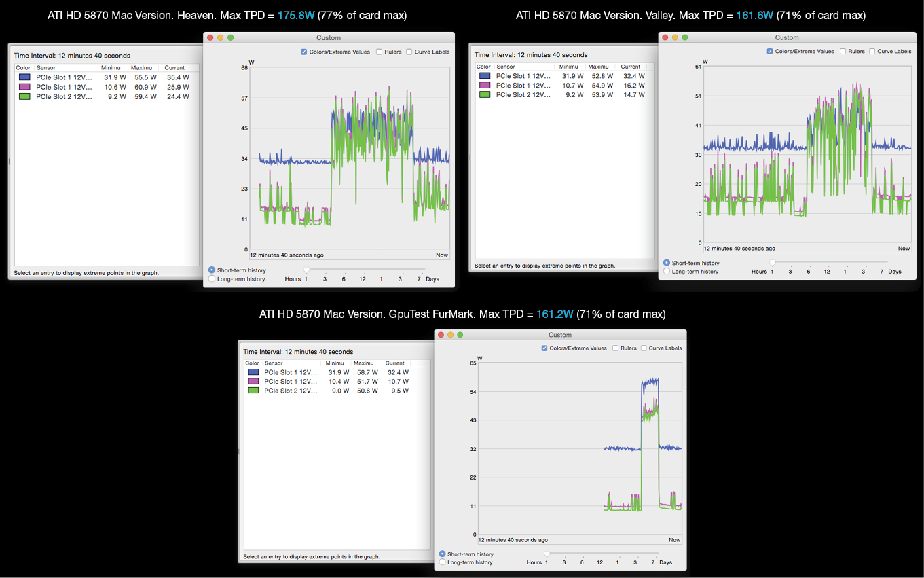Image resolution: width=924 pixels, height=578 pixels.
Task: Select the sensor row with maximum 59.4 W
Action: point(107,96)
